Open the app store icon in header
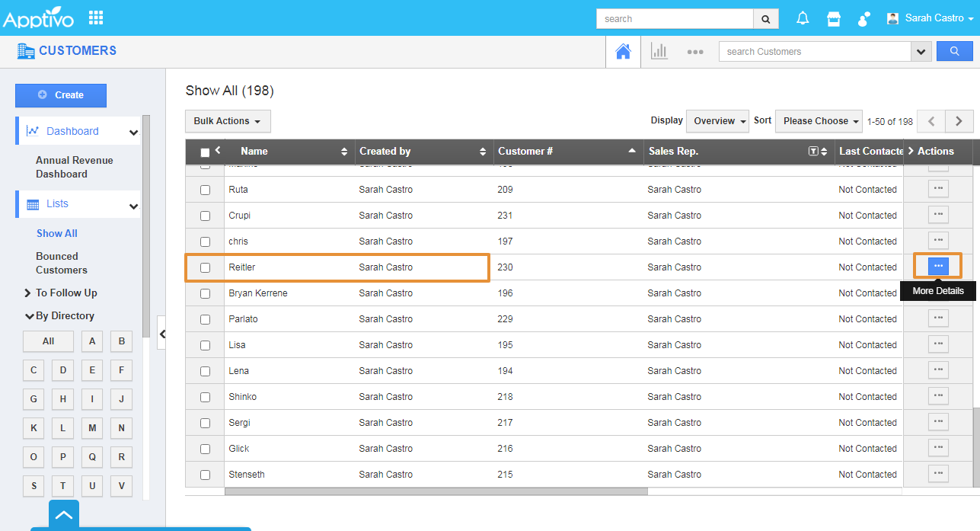Image resolution: width=980 pixels, height=531 pixels. pyautogui.click(x=834, y=18)
